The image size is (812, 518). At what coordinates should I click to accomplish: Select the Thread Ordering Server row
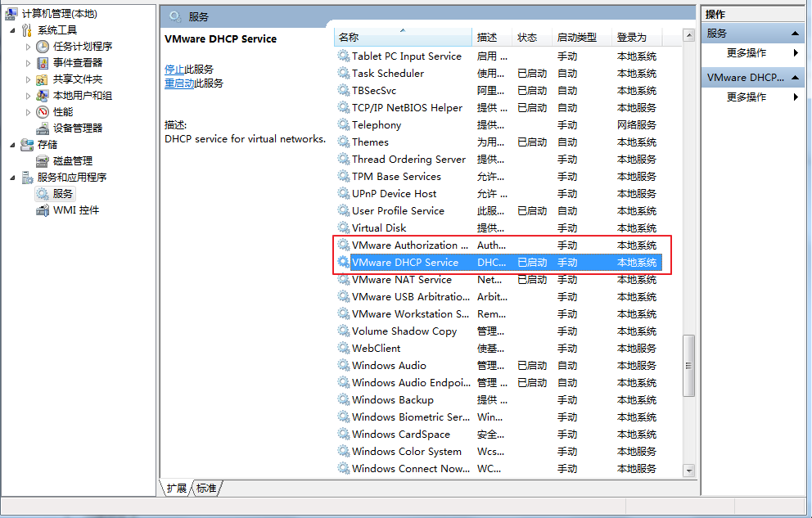[x=498, y=159]
